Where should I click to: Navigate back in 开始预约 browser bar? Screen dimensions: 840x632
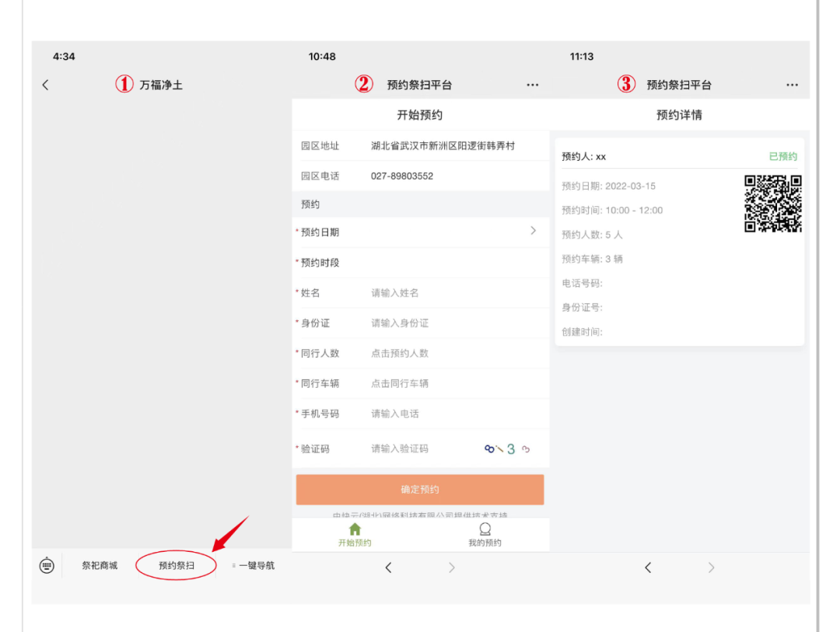(x=388, y=567)
